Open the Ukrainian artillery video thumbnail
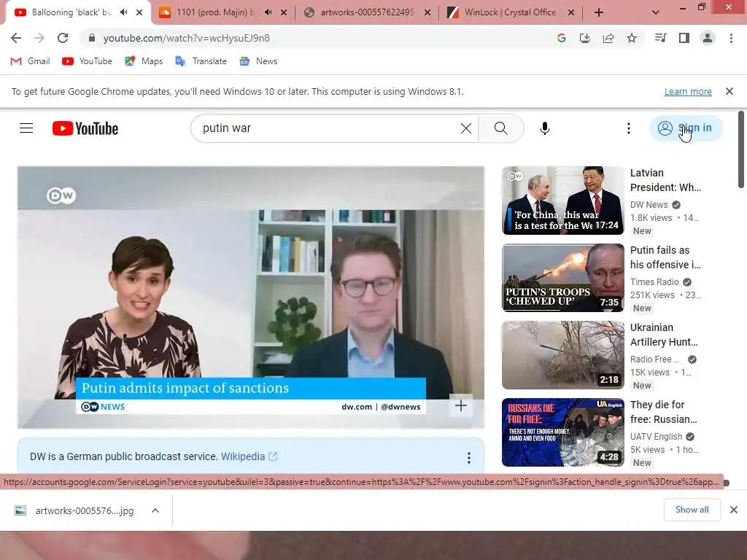Screen dimensions: 747x560 pos(562,355)
